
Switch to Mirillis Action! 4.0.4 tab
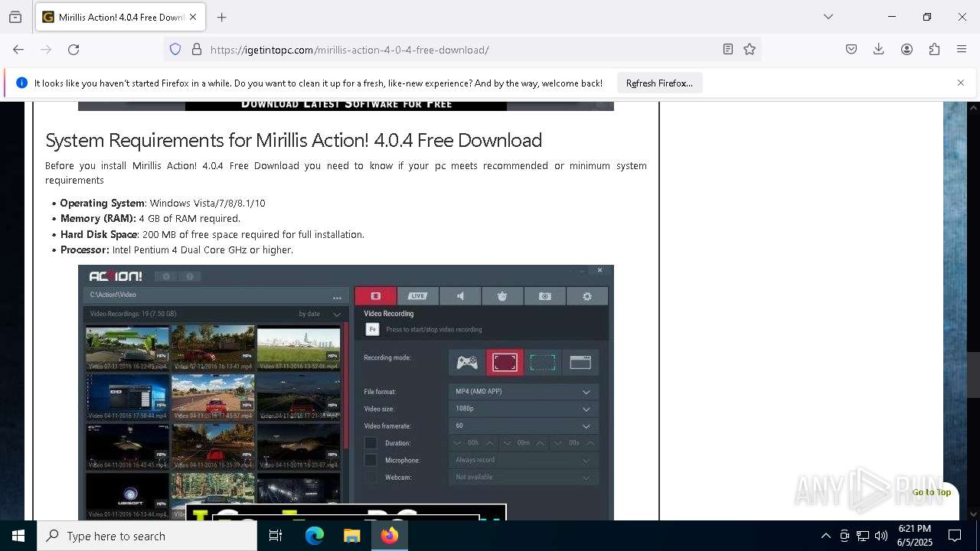[119, 17]
